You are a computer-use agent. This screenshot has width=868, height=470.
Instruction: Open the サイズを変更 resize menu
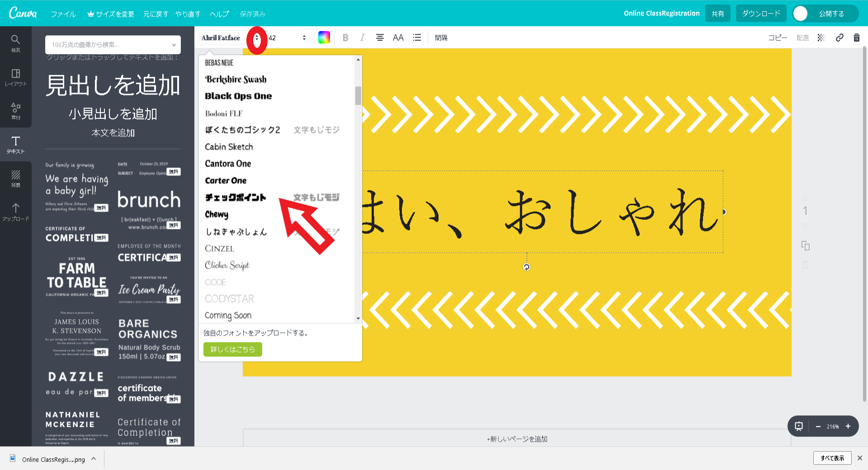pyautogui.click(x=111, y=14)
